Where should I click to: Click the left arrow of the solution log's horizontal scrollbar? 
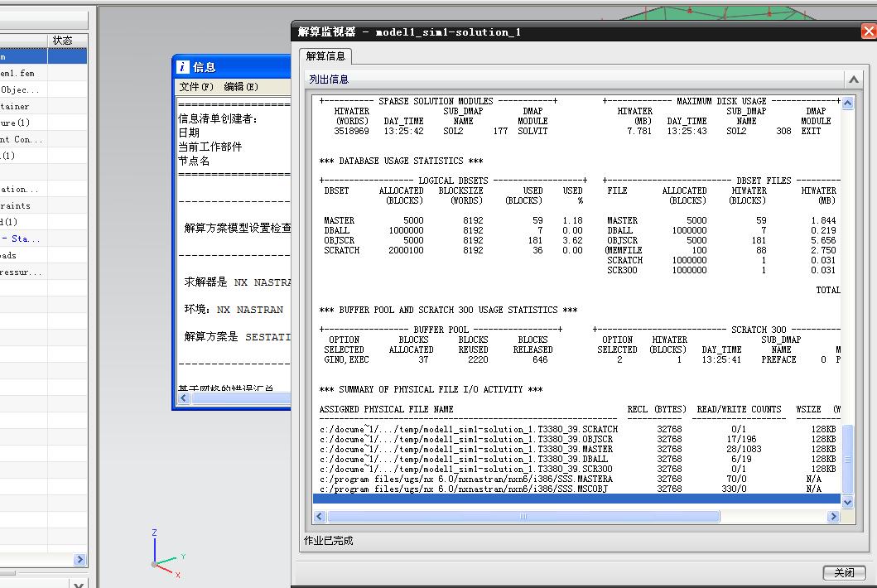[320, 517]
